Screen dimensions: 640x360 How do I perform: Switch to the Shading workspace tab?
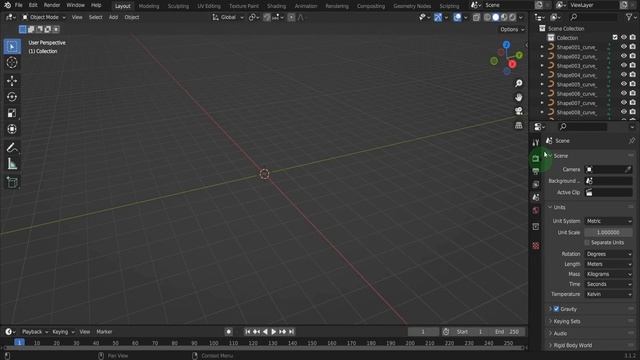point(276,6)
